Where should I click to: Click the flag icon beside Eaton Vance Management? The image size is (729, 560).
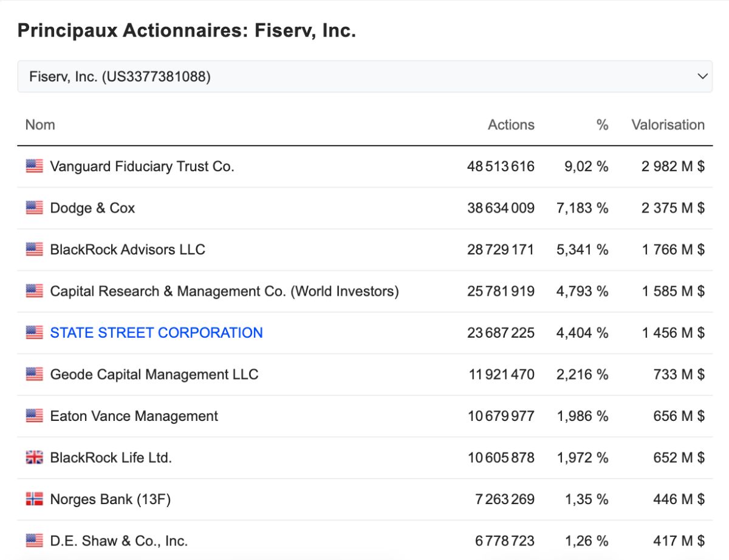click(x=35, y=416)
